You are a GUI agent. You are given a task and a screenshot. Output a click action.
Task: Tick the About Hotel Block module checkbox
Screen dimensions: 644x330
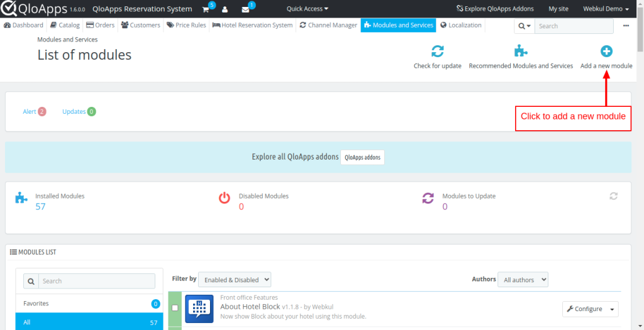pos(175,308)
